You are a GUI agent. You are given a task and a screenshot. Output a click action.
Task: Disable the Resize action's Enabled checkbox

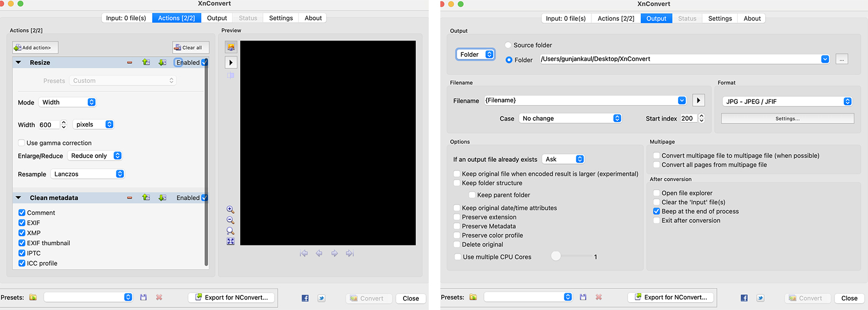(205, 63)
